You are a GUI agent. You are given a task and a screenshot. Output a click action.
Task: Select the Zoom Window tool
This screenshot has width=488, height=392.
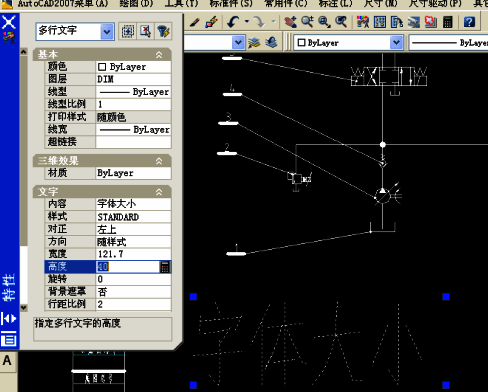(324, 22)
